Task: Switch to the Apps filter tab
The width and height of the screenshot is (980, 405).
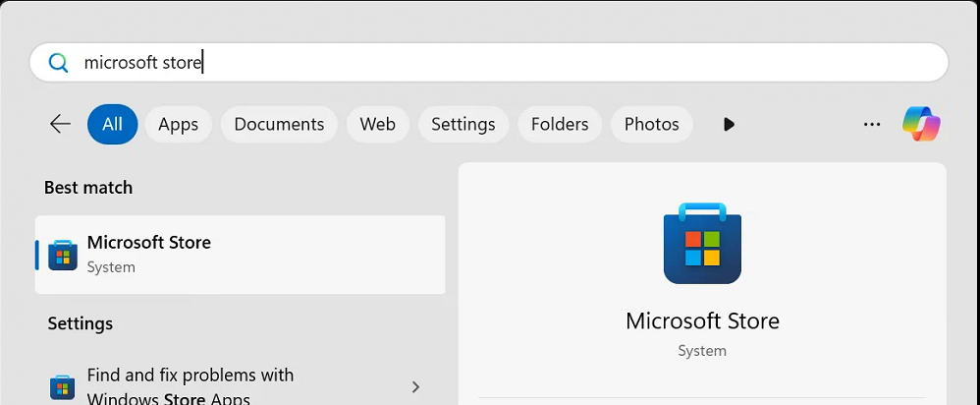Action: pos(178,124)
